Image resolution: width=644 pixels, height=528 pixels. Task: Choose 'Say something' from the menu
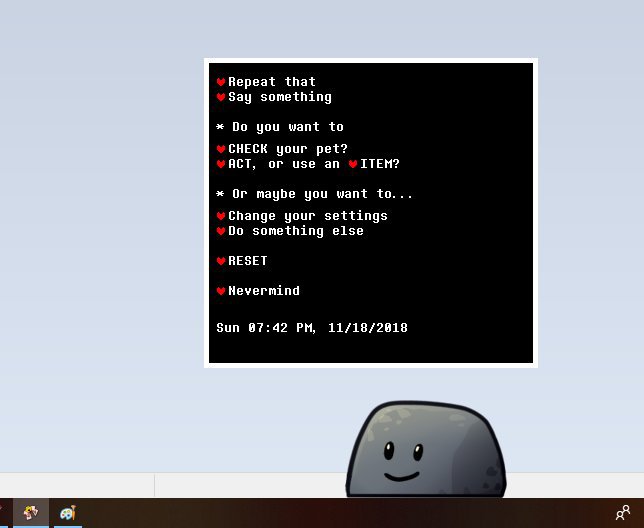tap(280, 97)
